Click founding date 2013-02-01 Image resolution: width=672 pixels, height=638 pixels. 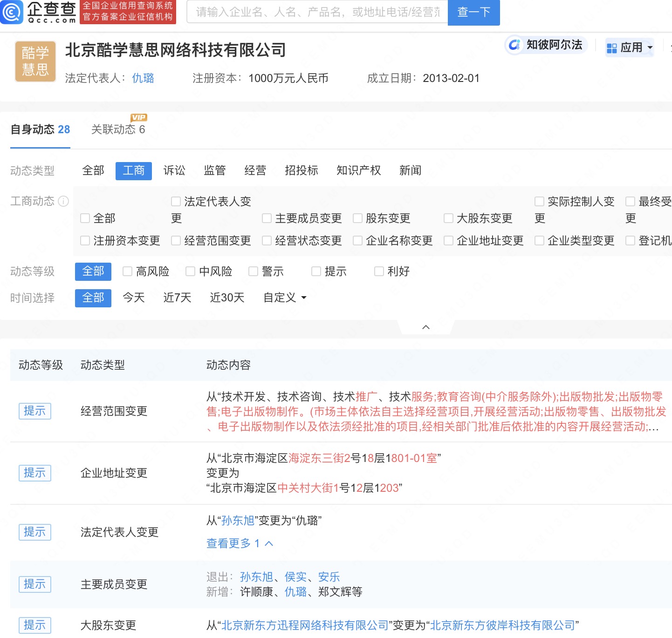451,78
